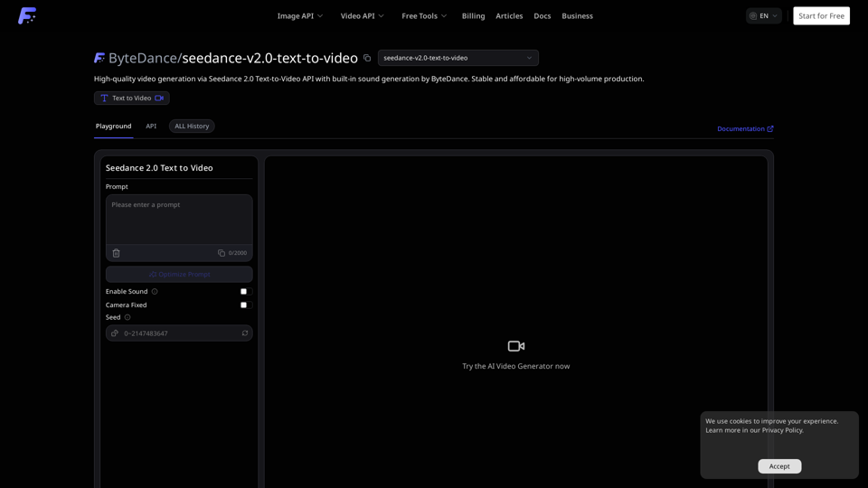Screen dimensions: 868x488
Task: Click the Start for Free button
Action: click(x=821, y=16)
